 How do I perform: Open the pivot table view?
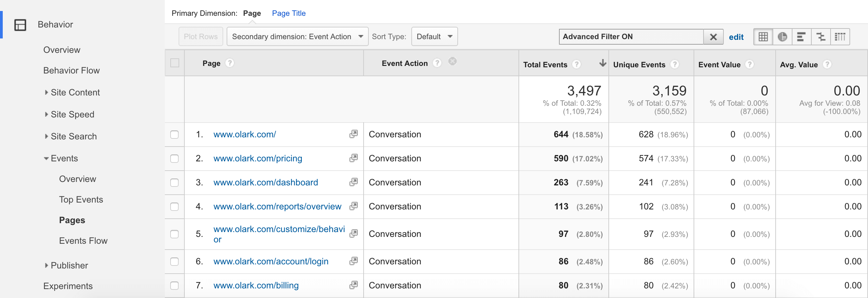[840, 37]
